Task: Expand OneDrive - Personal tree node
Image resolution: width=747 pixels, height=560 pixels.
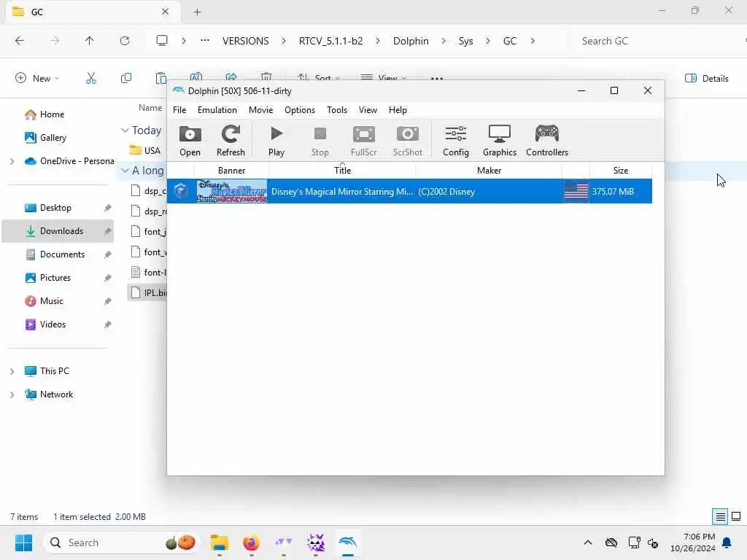Action: point(12,161)
